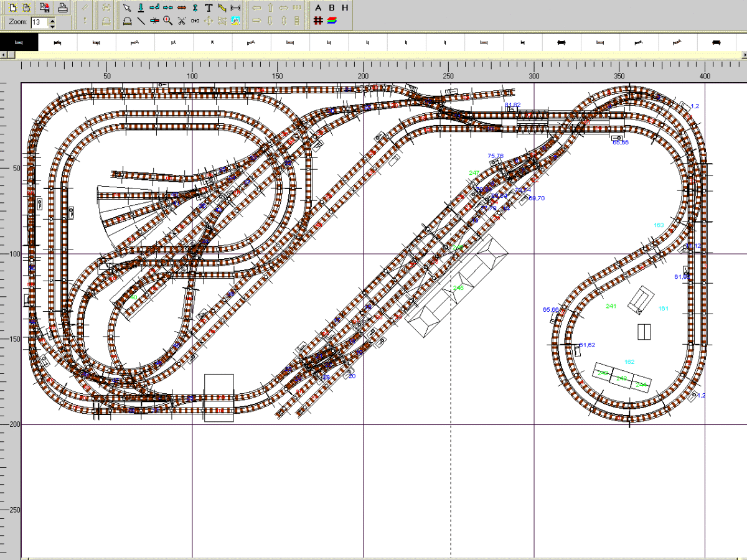The image size is (747, 560).
Task: Print the layout using the printer icon
Action: (62, 7)
